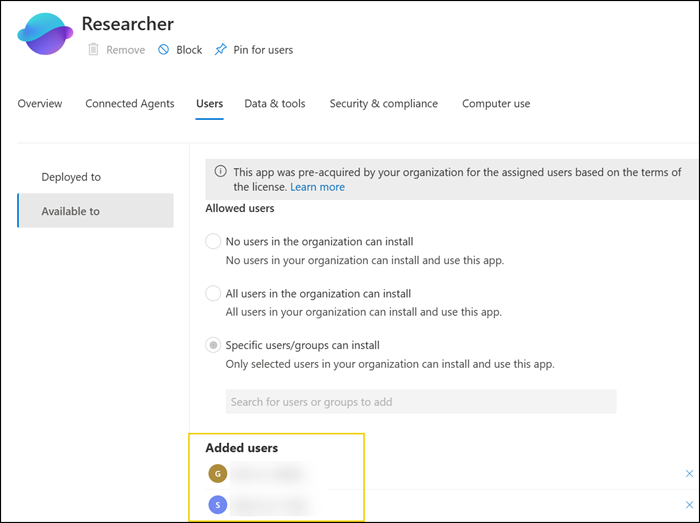The height and width of the screenshot is (523, 700).
Task: Click the G user avatar
Action: pyautogui.click(x=218, y=473)
